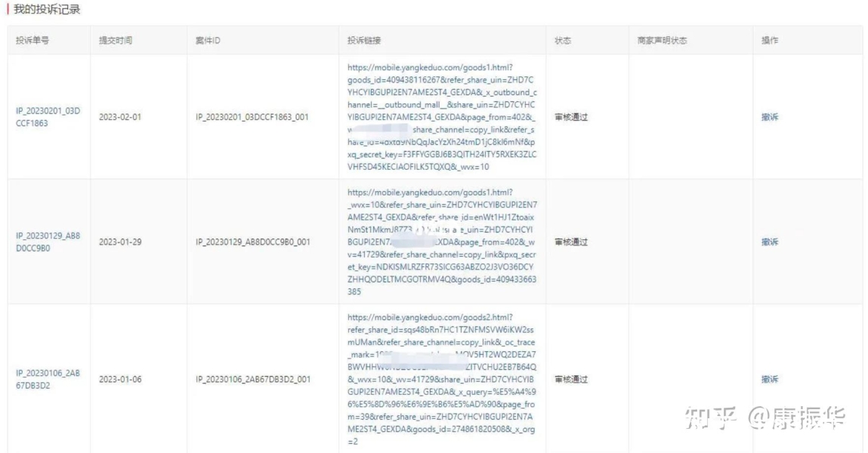Select the 提交时间 column header
Screen dimensions: 868x453
[x=115, y=40]
